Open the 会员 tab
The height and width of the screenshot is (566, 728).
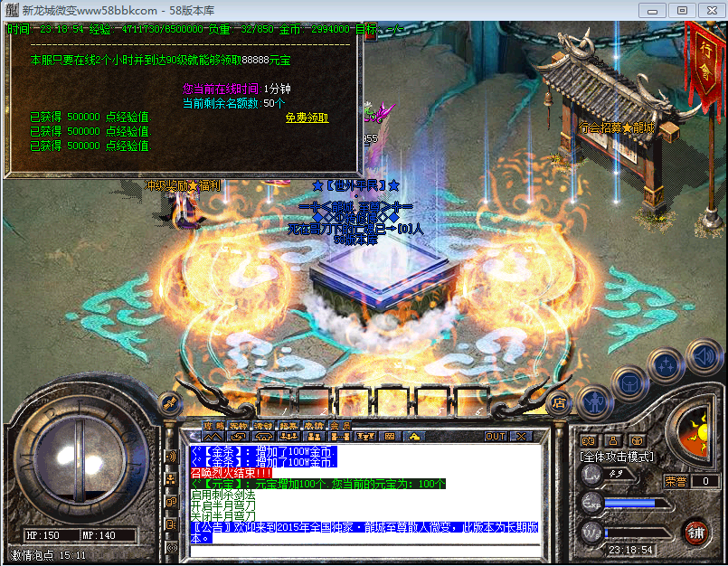(x=340, y=425)
